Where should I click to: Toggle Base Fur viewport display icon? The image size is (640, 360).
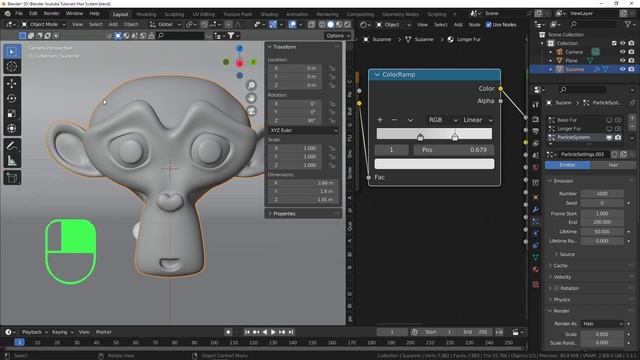coord(609,120)
